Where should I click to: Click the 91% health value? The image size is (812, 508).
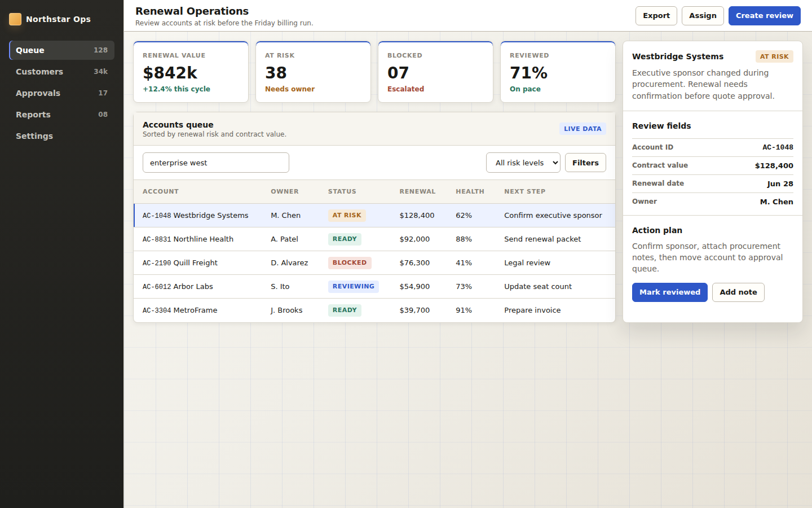point(464,310)
